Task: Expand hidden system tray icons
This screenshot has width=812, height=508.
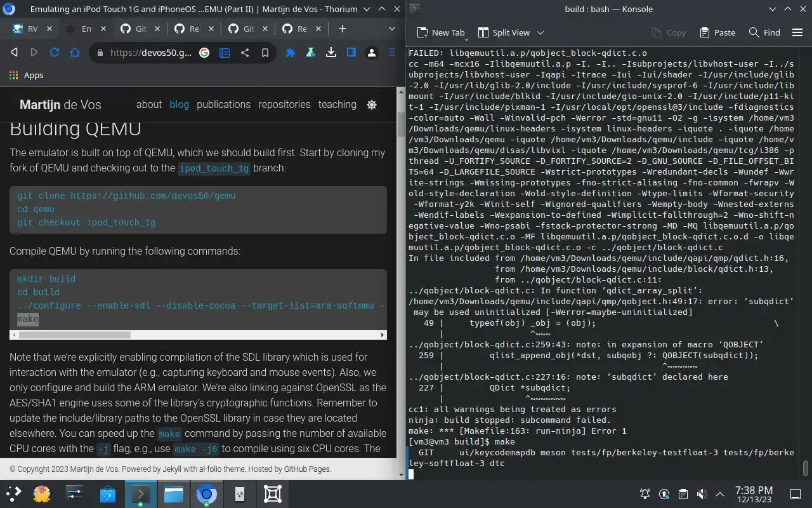Action: (x=719, y=493)
